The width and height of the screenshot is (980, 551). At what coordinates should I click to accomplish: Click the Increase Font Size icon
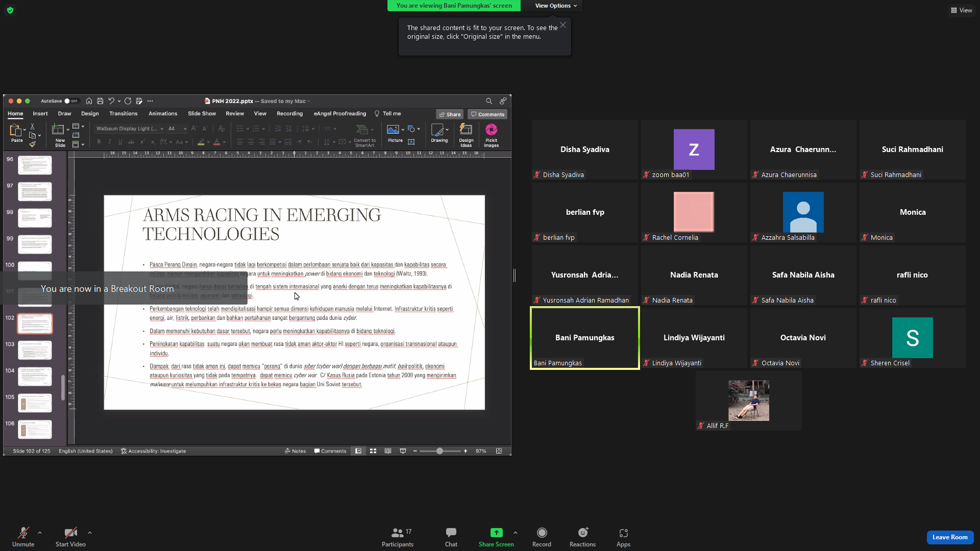click(193, 129)
